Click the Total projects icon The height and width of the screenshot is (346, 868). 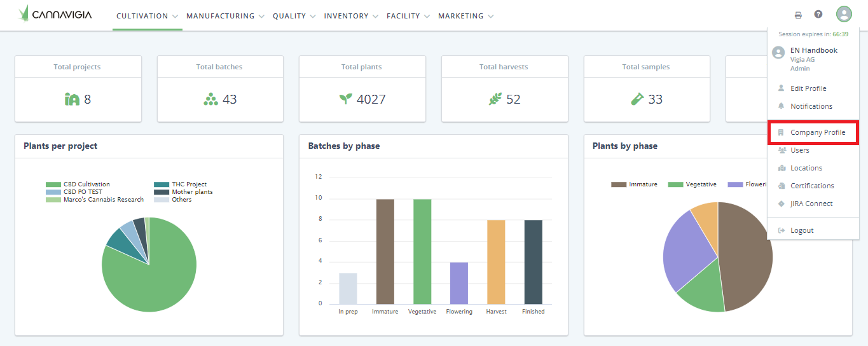click(x=72, y=99)
